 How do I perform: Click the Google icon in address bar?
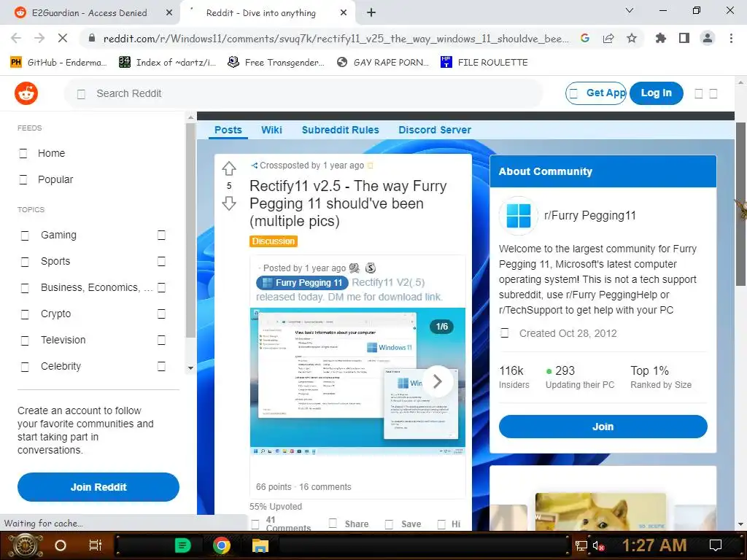point(585,38)
